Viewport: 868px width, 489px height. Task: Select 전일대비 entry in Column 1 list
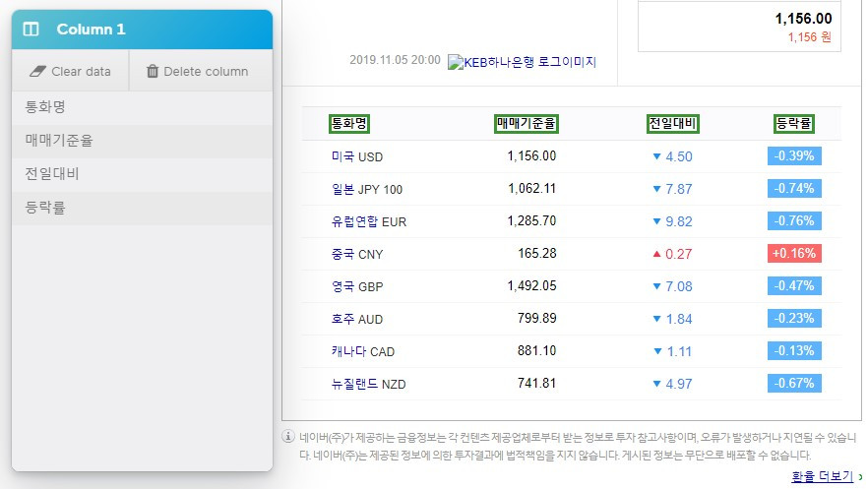coord(142,174)
